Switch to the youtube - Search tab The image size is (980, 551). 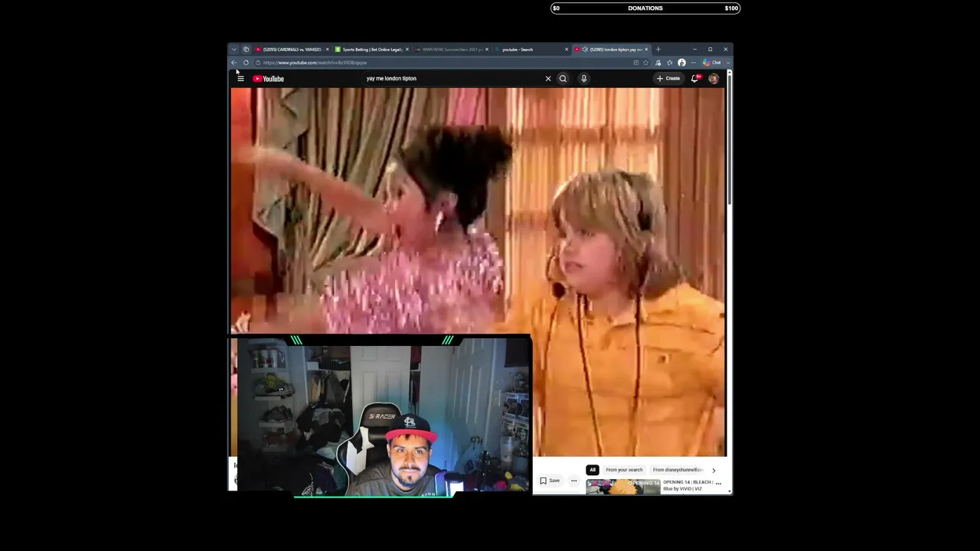click(x=531, y=50)
